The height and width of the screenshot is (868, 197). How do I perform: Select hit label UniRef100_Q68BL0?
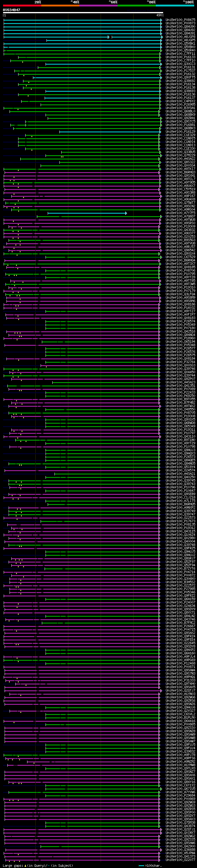180,111
